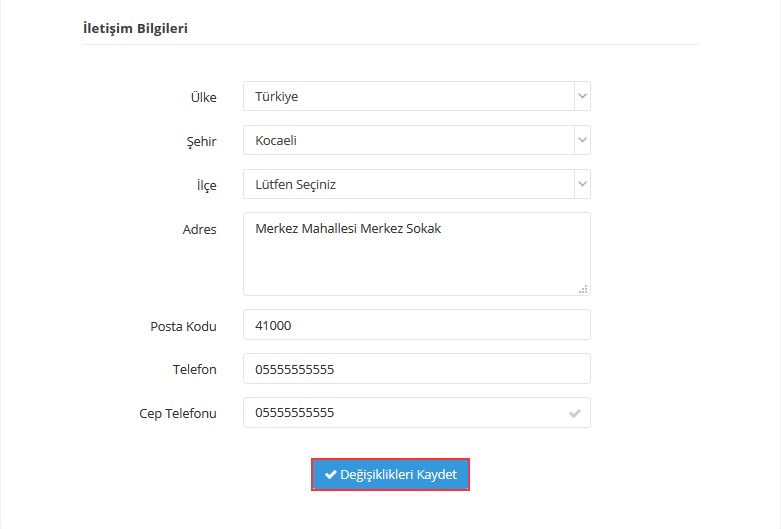This screenshot has height=529, width=781.
Task: Click the checkmark icon on the save button
Action: 330,475
